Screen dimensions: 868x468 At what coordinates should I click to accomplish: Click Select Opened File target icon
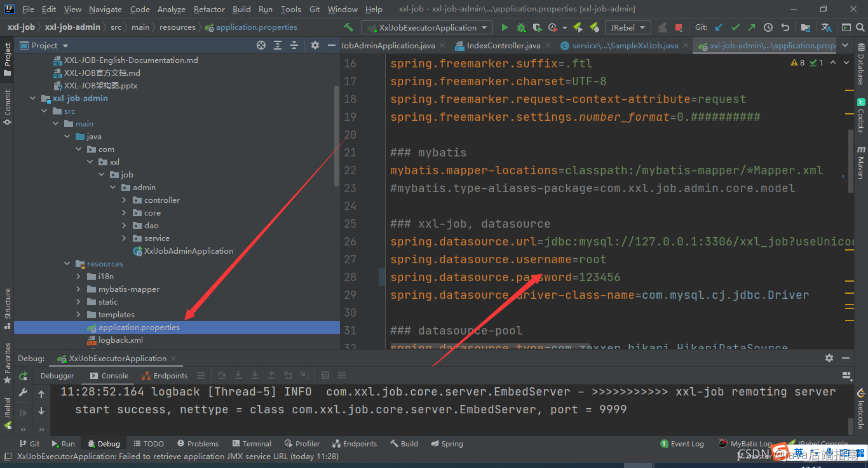261,45
